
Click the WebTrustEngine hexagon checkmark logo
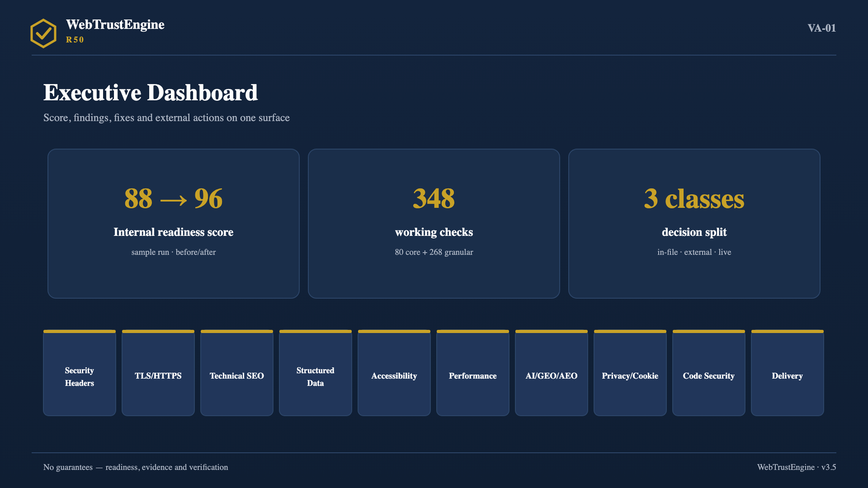pos(43,33)
